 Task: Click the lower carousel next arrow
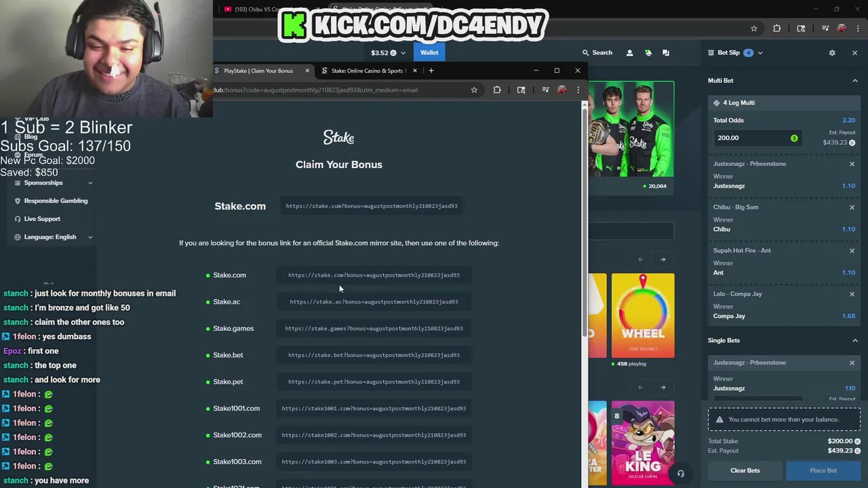tap(663, 388)
